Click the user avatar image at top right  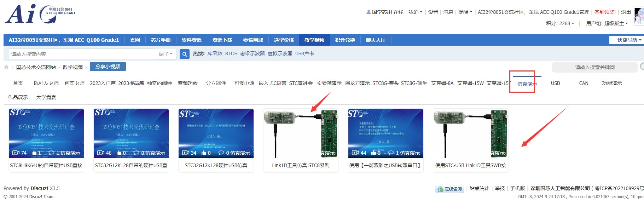pos(639,16)
